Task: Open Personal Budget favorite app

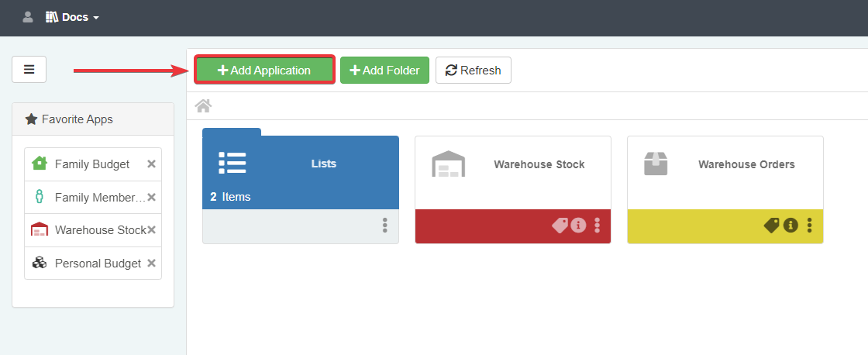Action: (98, 264)
